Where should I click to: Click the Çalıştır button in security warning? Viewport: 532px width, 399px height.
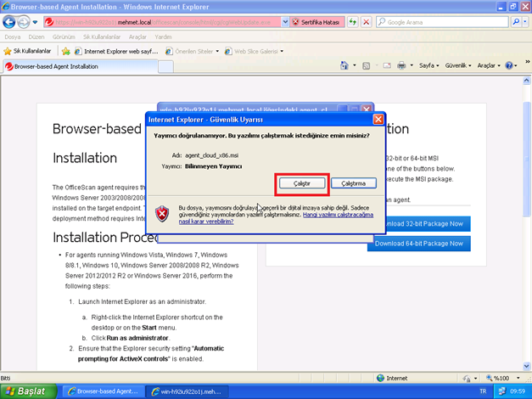point(302,183)
